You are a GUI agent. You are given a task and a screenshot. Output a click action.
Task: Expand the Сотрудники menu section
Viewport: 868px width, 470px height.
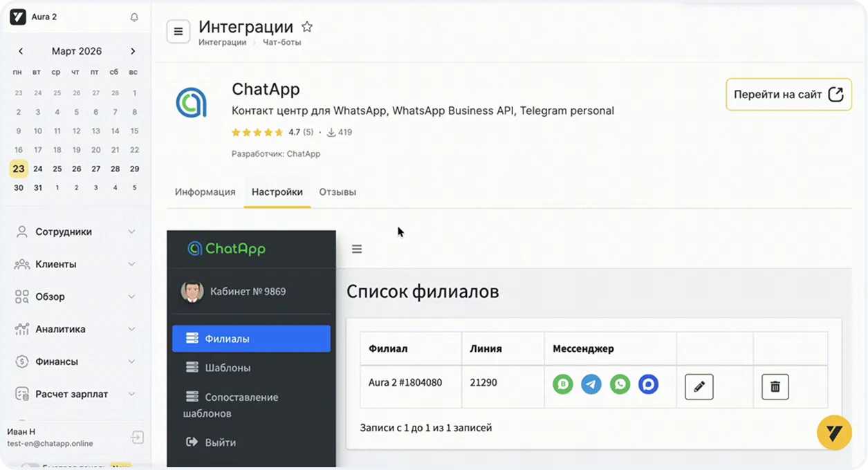tap(131, 232)
